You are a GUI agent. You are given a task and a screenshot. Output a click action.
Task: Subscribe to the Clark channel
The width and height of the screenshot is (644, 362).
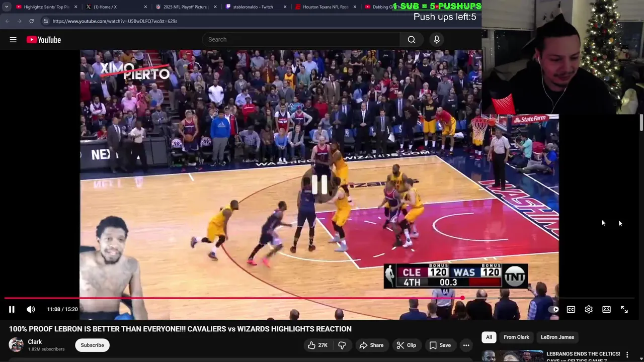click(92, 345)
